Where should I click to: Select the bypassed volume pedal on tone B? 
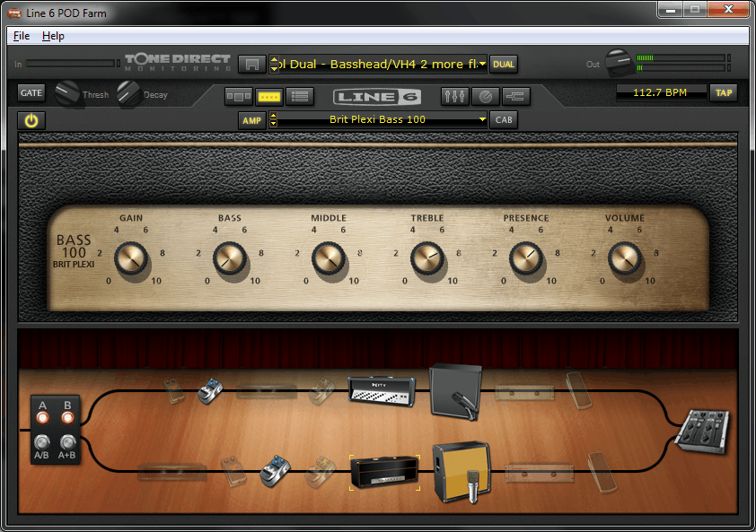click(x=602, y=472)
